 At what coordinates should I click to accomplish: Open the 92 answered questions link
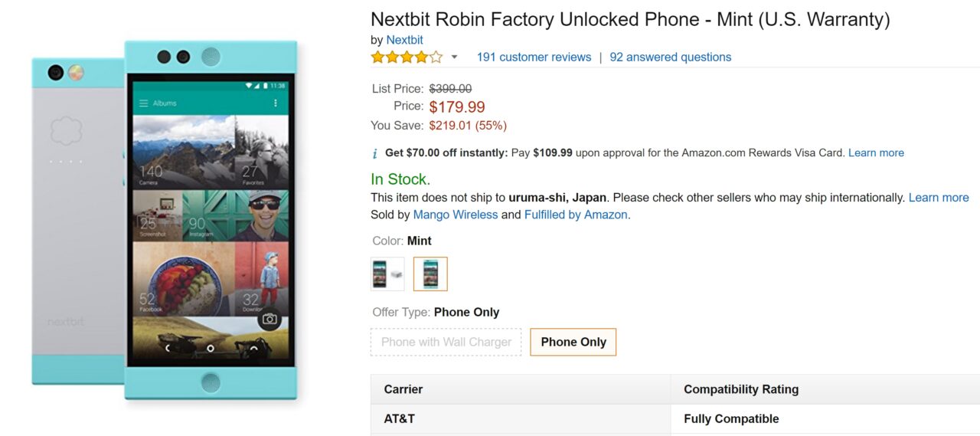tap(670, 57)
